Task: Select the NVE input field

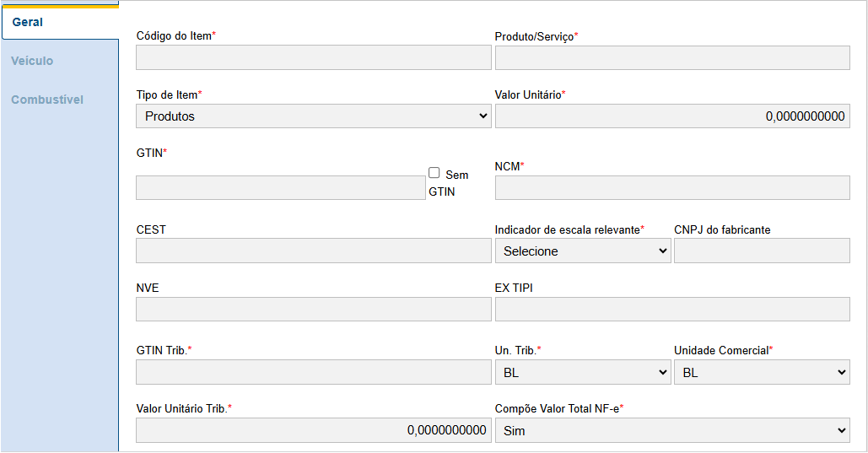Action: (x=313, y=309)
